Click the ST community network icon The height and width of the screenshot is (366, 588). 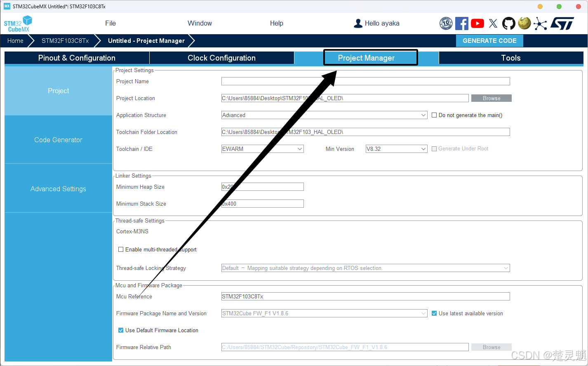point(540,23)
